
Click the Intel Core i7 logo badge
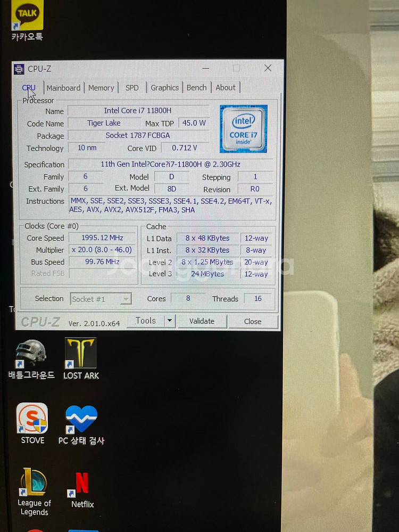244,129
